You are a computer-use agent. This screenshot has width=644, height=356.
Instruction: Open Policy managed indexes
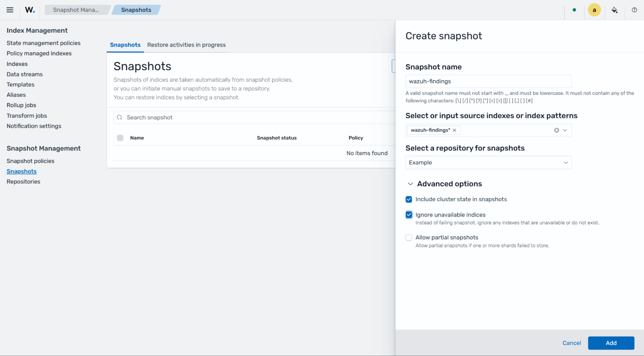(x=39, y=53)
